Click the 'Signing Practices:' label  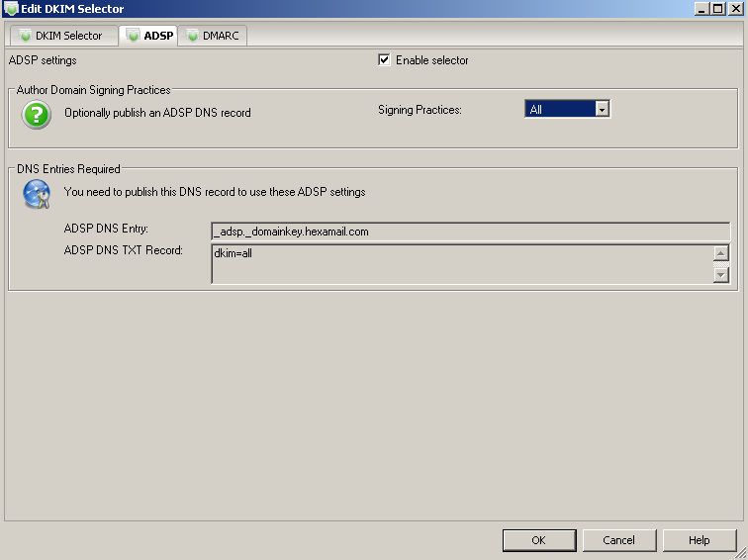(x=420, y=110)
